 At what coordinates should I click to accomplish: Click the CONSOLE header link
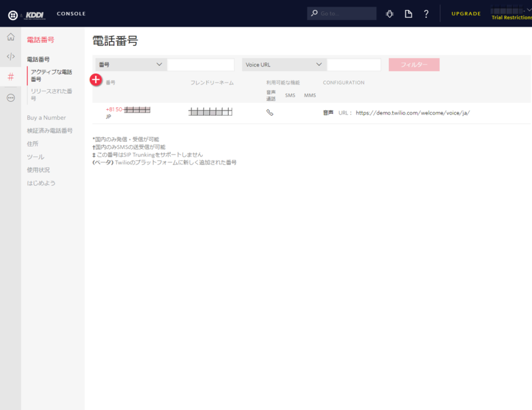point(71,13)
